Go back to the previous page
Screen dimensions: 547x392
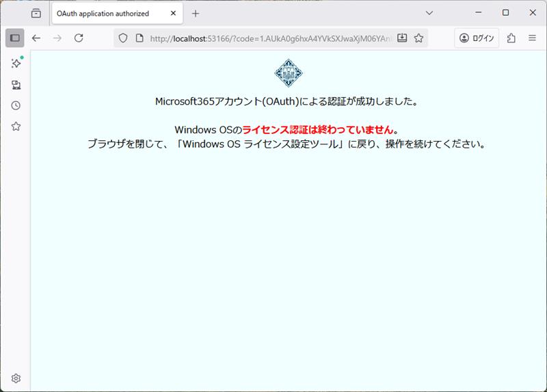pos(36,38)
